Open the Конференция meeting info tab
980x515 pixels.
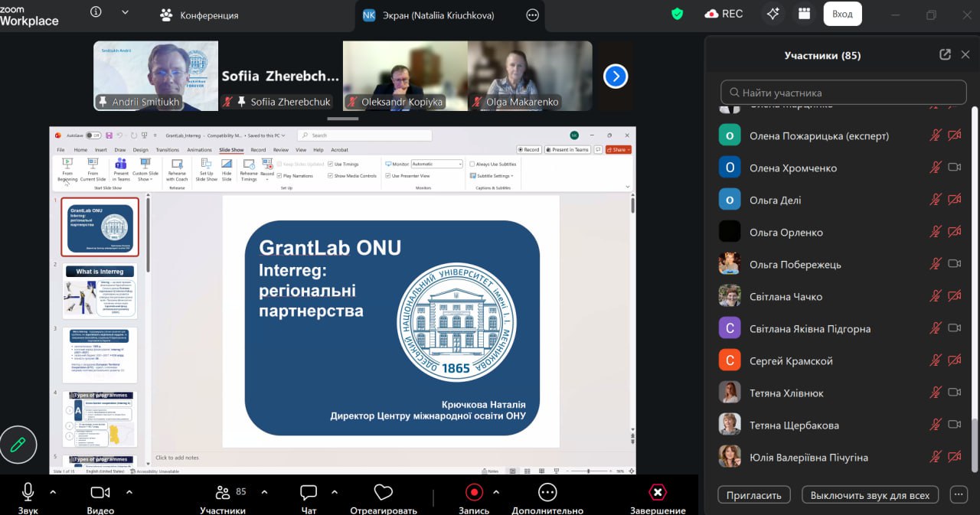(x=199, y=15)
